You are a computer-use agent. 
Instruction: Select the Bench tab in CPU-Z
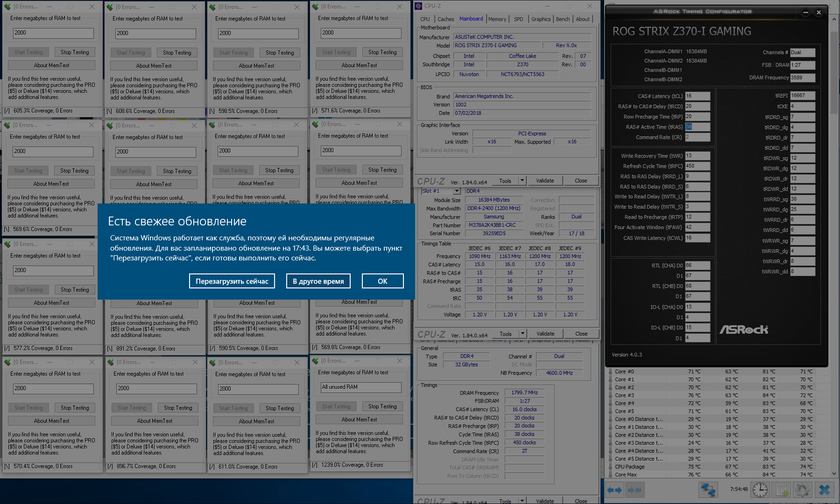[563, 19]
